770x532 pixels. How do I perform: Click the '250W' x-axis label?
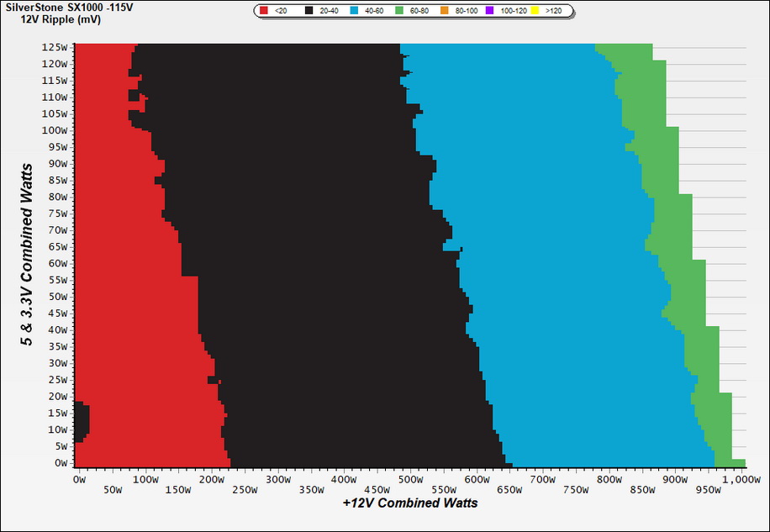pos(245,490)
